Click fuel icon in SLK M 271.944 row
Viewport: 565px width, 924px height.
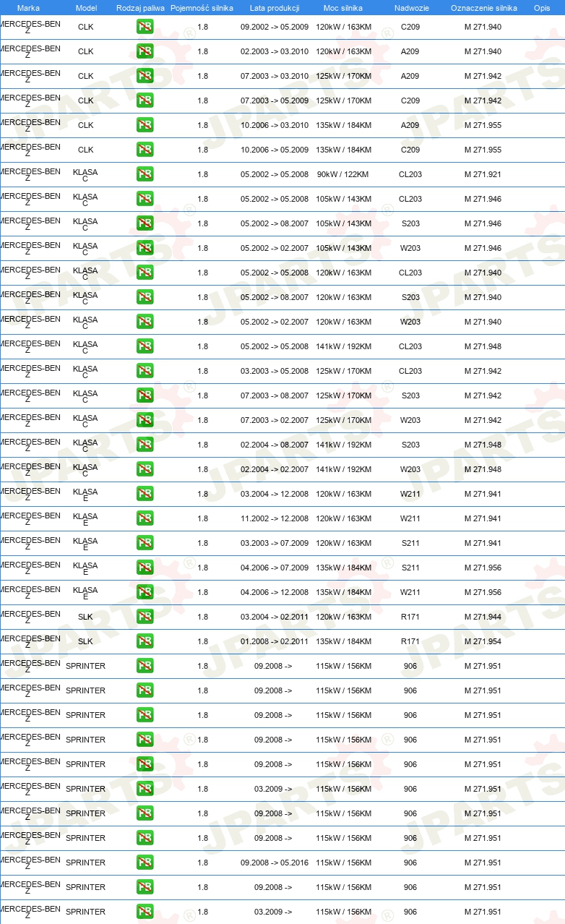[145, 617]
